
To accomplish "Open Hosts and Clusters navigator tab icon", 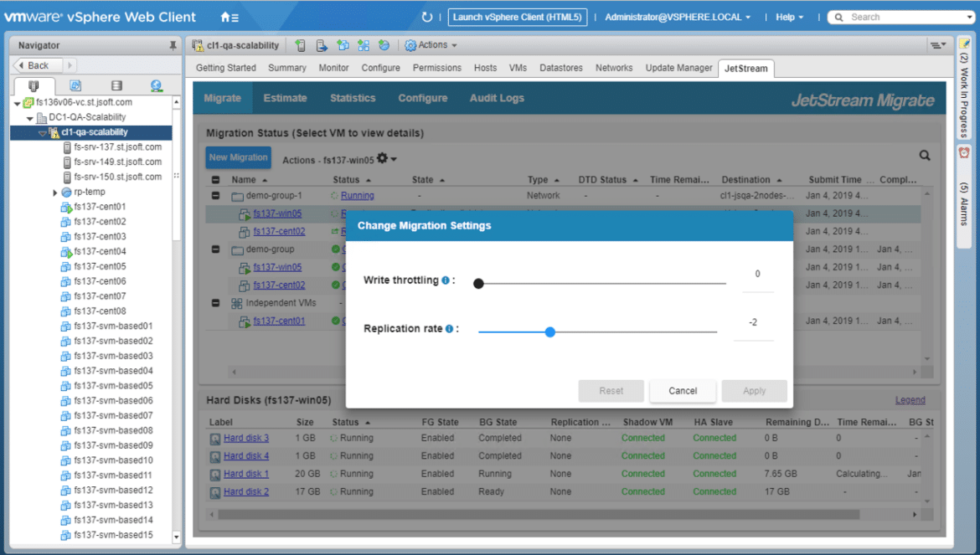I will point(34,85).
